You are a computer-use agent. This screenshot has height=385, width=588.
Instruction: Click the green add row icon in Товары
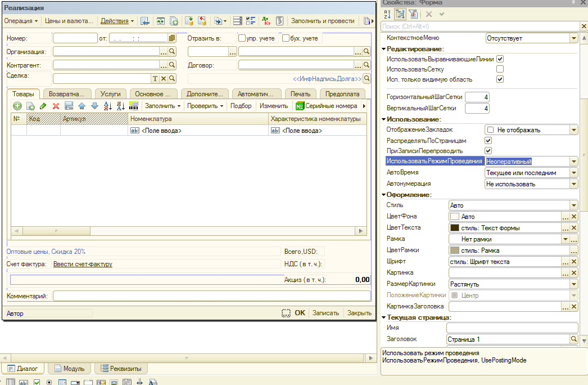point(17,106)
